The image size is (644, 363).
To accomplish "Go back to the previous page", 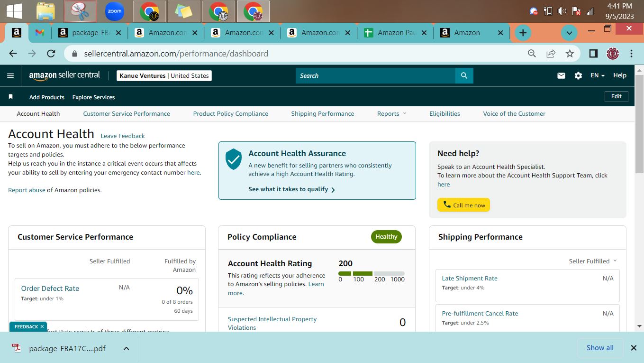I will point(13,54).
